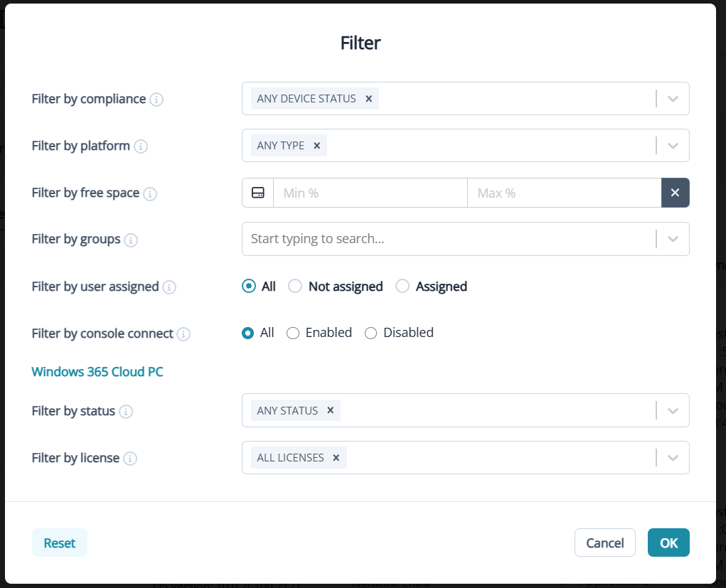This screenshot has width=726, height=588.
Task: Open the platform type dropdown
Action: [672, 145]
